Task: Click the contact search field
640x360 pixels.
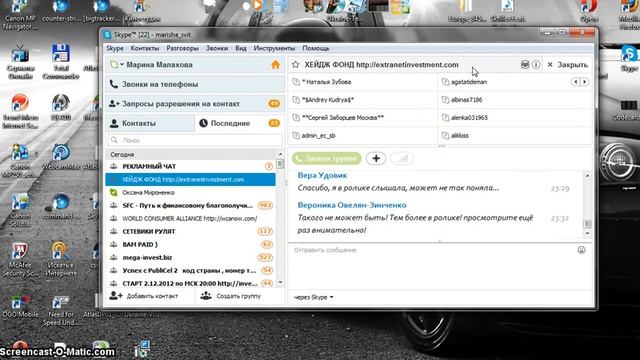Action: (195, 140)
